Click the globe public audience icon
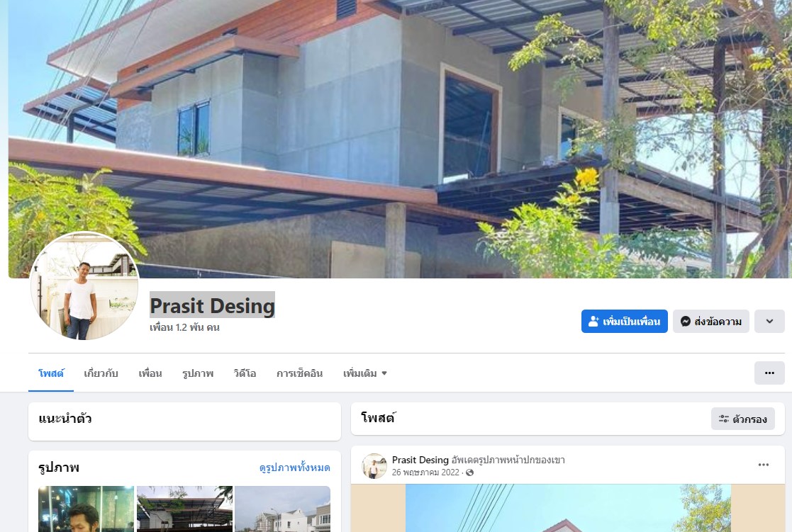This screenshot has width=792, height=532. (470, 472)
